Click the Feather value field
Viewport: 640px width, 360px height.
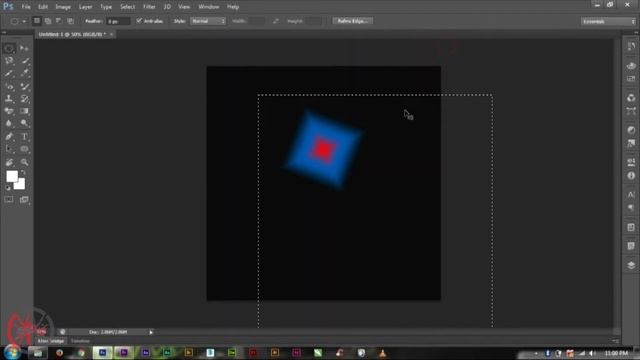(118, 21)
